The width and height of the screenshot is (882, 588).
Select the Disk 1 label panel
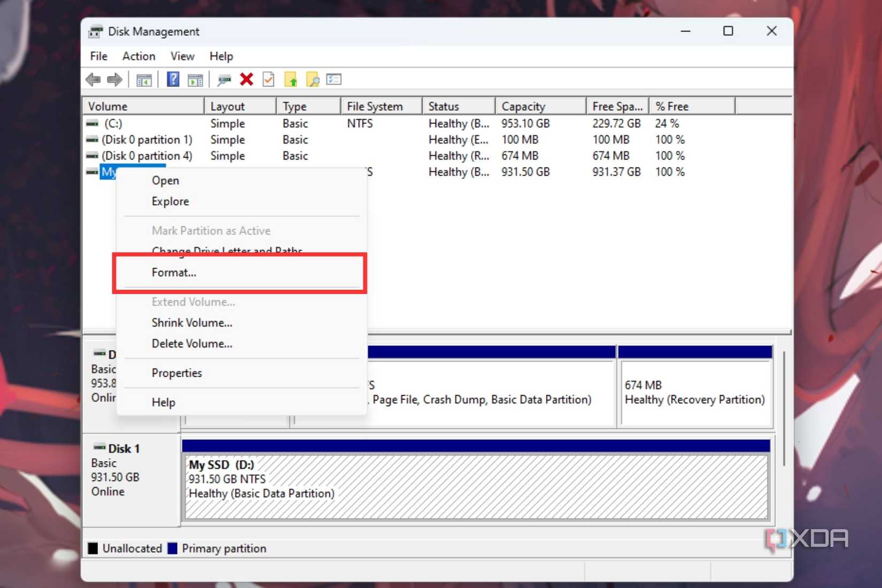click(x=131, y=479)
